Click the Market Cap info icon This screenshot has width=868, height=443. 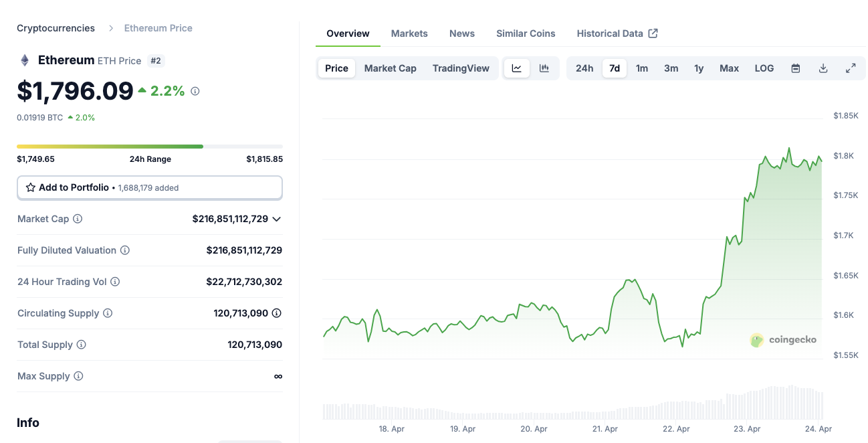coord(78,219)
